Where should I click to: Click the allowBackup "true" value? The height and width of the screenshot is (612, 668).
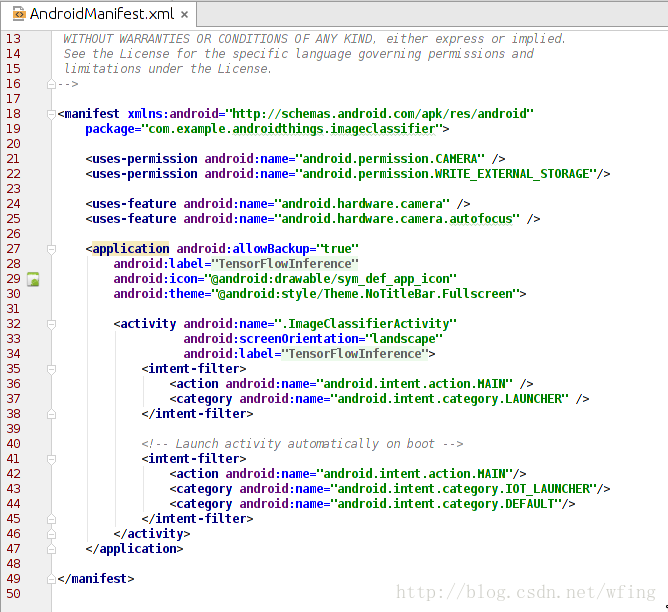coord(338,249)
